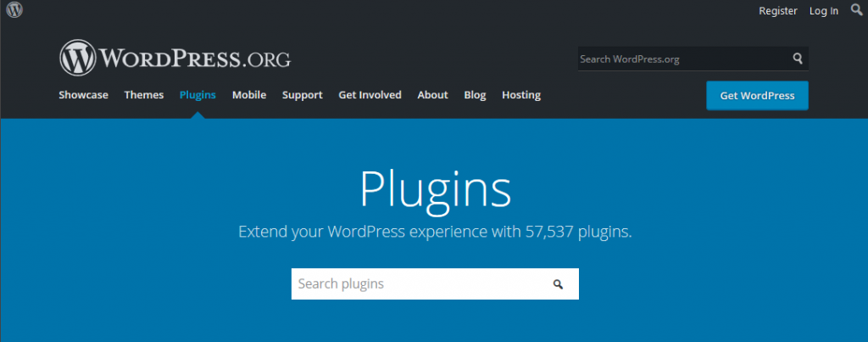Image resolution: width=868 pixels, height=342 pixels.
Task: Click the WordPress admin bar logo icon
Action: point(14,10)
